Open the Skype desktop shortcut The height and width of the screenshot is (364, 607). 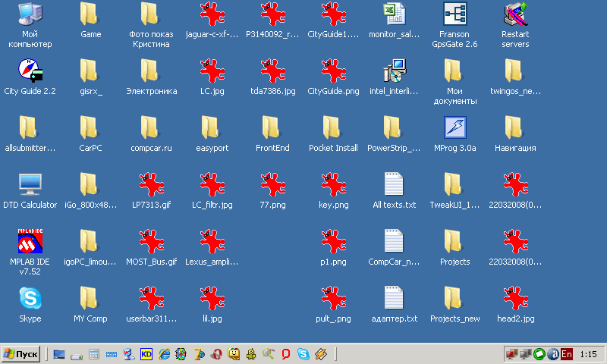[x=30, y=298]
